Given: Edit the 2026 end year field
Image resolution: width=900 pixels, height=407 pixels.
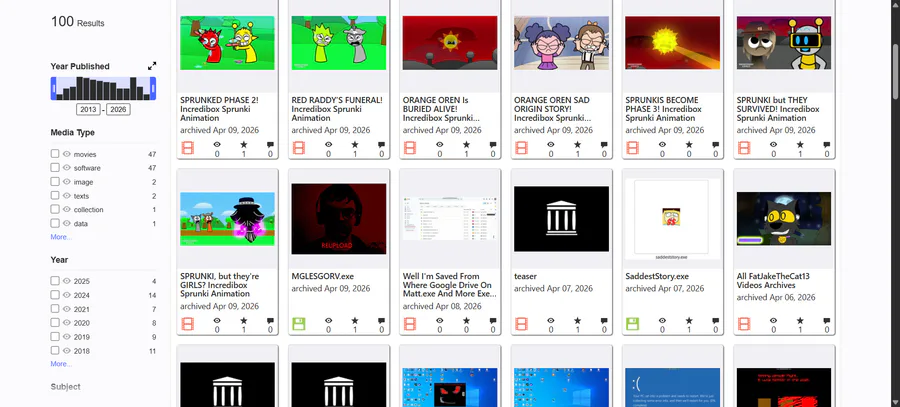Looking at the screenshot, I should coord(118,110).
